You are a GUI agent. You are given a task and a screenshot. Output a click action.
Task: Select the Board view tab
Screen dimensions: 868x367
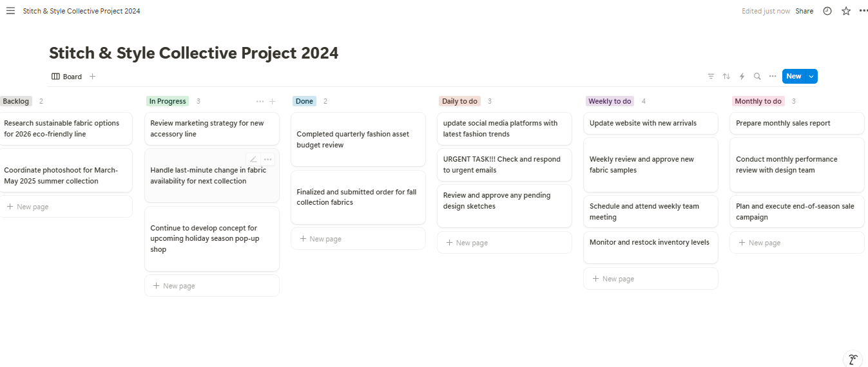[67, 77]
